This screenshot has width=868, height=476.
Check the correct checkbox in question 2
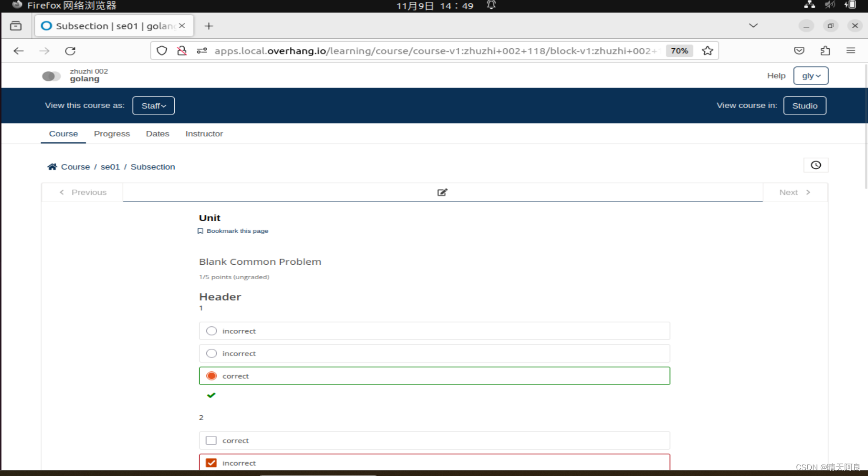[211, 440]
